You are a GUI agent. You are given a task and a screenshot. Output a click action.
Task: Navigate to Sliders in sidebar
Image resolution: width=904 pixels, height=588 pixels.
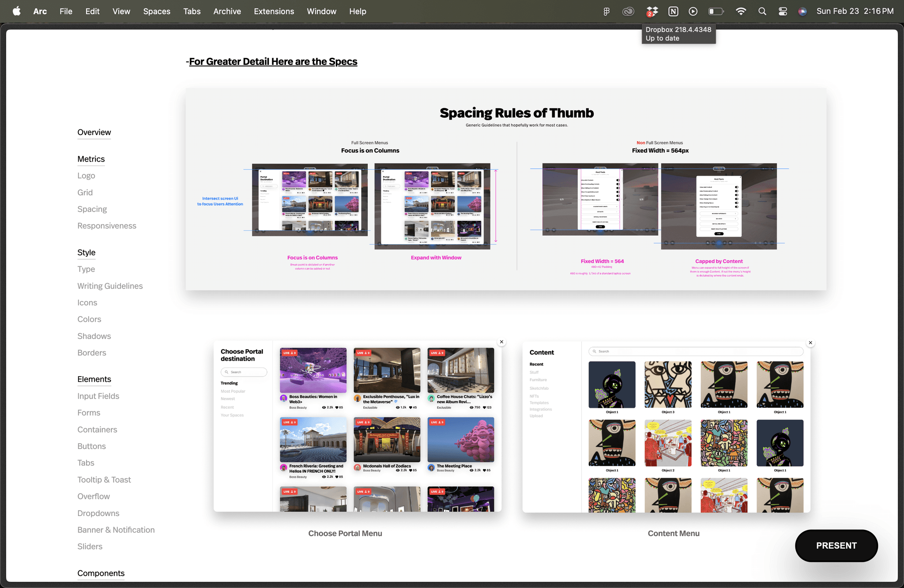[90, 547]
